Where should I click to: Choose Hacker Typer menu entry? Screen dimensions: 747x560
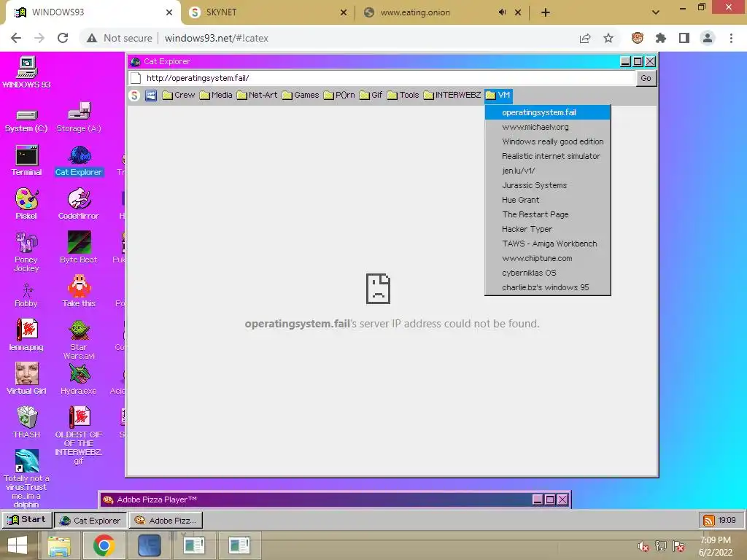547,229
